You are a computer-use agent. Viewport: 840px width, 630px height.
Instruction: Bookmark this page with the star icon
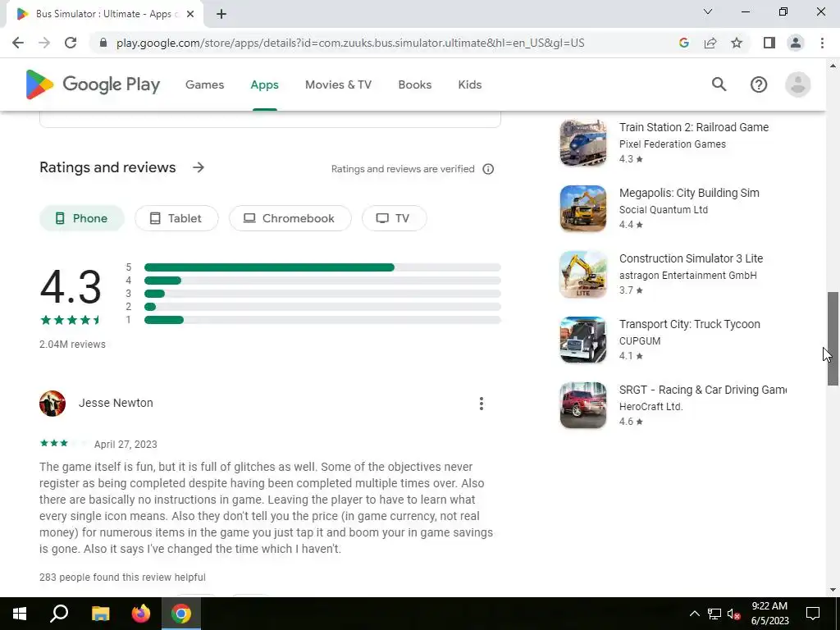(737, 43)
